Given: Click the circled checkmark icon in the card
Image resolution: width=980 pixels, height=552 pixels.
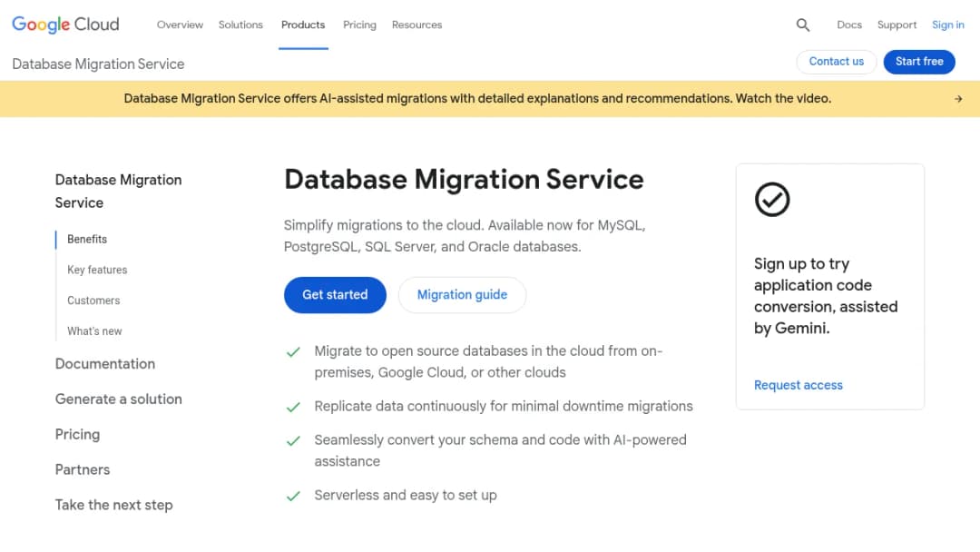Looking at the screenshot, I should pyautogui.click(x=772, y=200).
